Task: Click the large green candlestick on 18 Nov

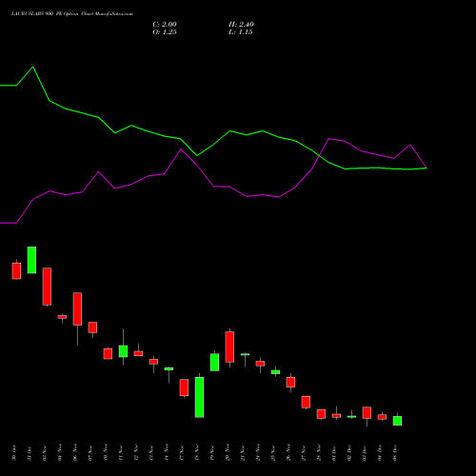Action: [x=199, y=397]
